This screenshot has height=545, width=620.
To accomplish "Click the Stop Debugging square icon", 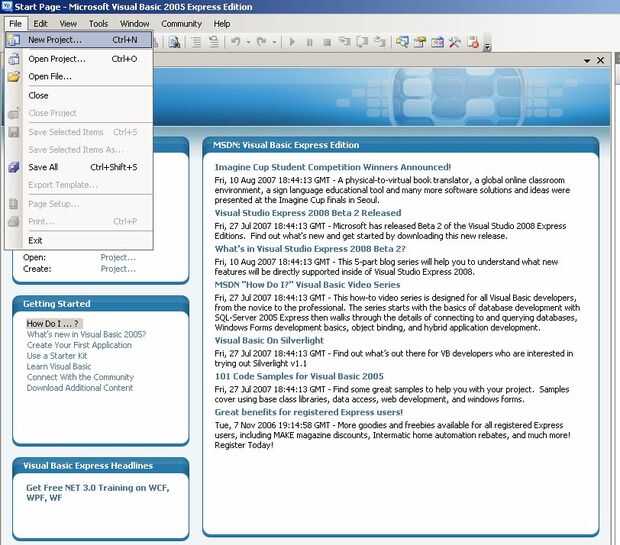I will 327,42.
